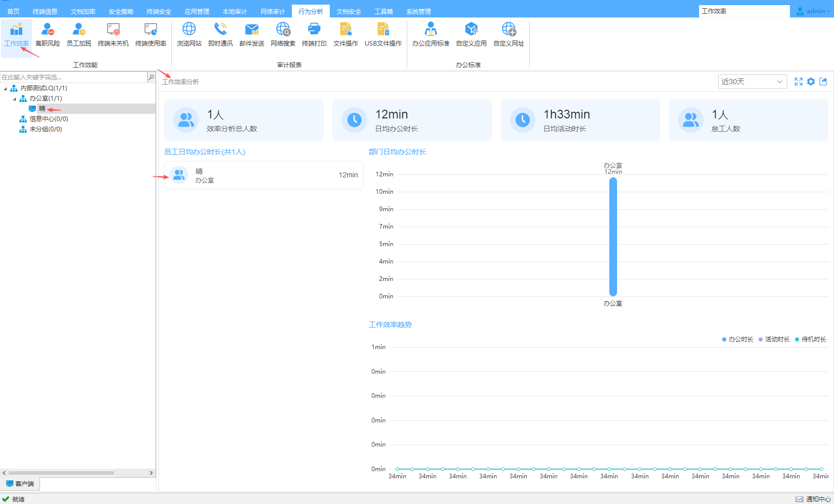
Task: Collapse the 内部测试LQ tree node
Action: point(6,89)
